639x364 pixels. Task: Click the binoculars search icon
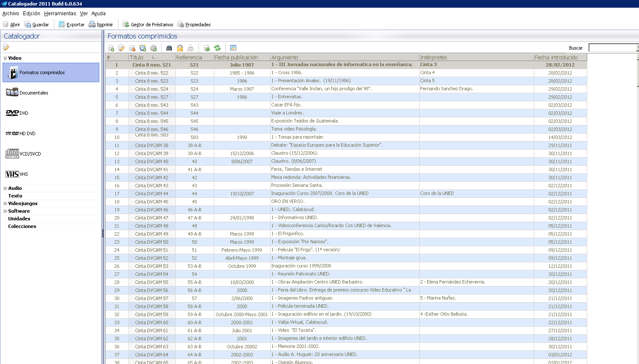click(169, 48)
